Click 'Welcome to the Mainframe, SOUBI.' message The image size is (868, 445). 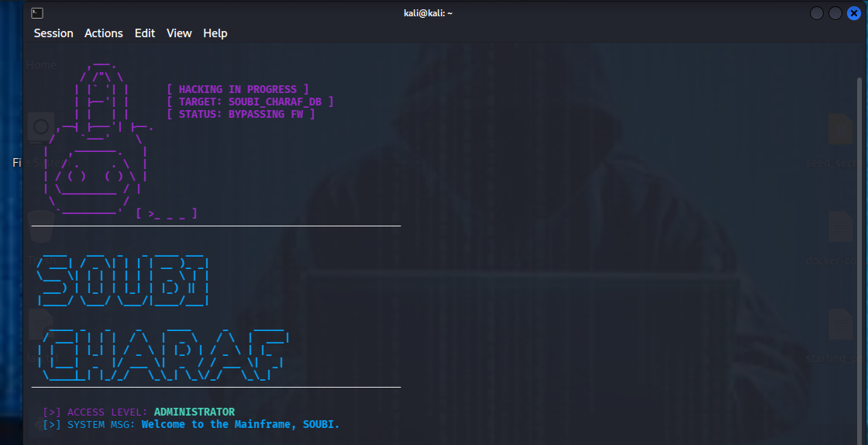coord(240,425)
